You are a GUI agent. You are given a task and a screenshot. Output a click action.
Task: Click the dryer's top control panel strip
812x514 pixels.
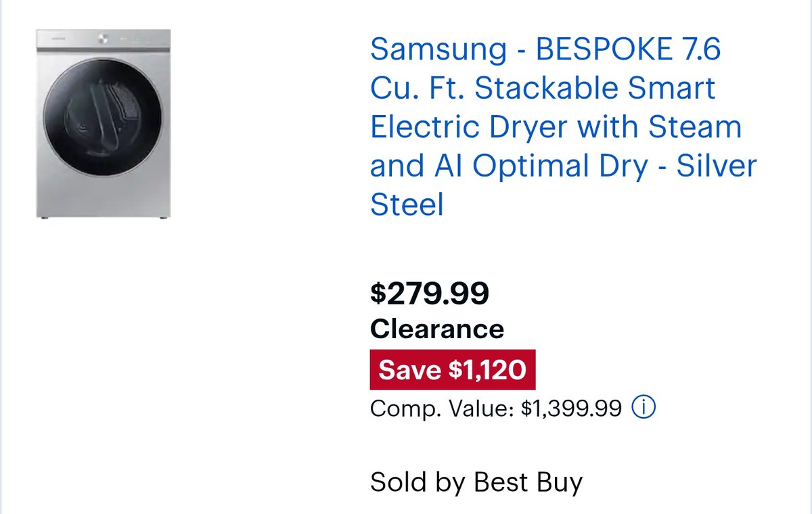click(135, 39)
